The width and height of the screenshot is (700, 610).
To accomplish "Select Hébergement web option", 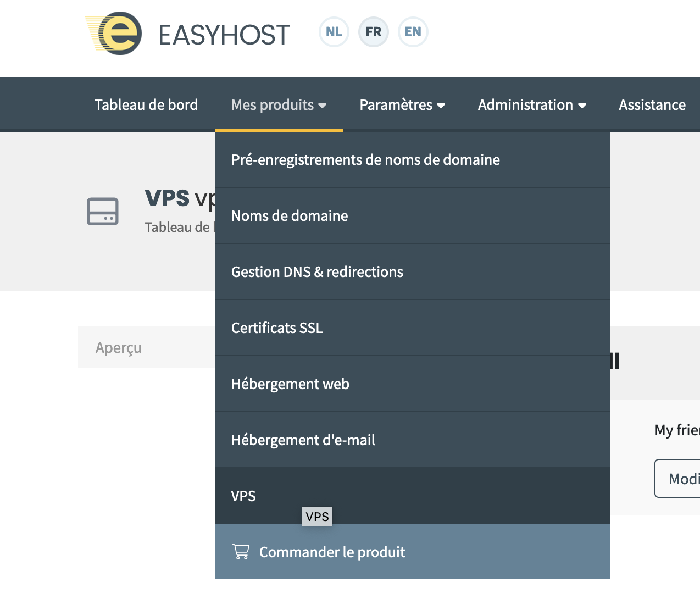I will click(x=290, y=384).
